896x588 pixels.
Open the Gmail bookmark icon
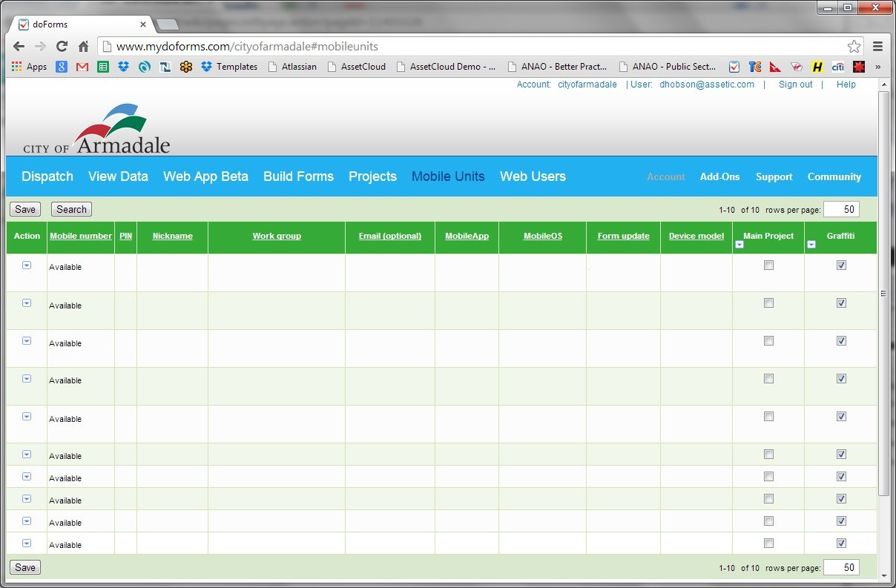coord(82,67)
